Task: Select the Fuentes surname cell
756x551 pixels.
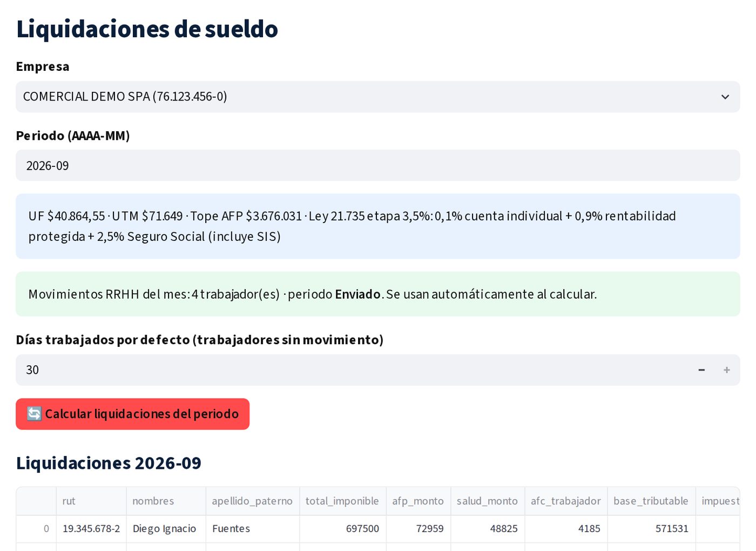Action: coord(252,529)
